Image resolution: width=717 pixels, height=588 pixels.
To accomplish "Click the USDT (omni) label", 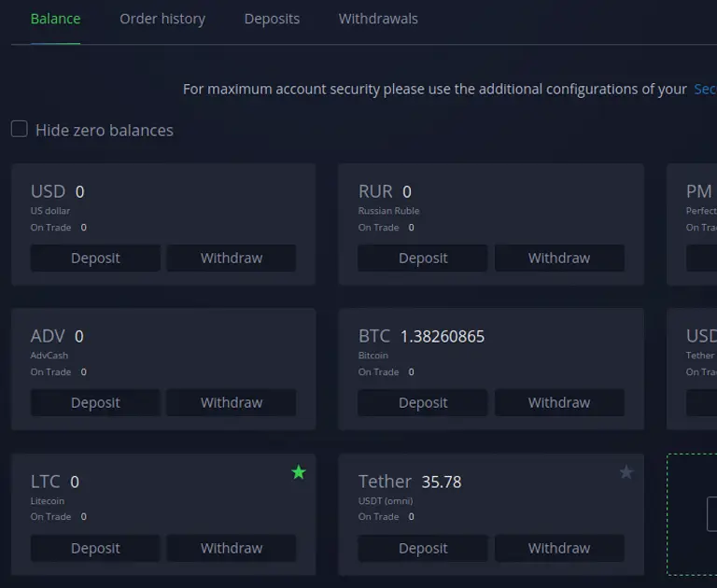I will [x=386, y=500].
